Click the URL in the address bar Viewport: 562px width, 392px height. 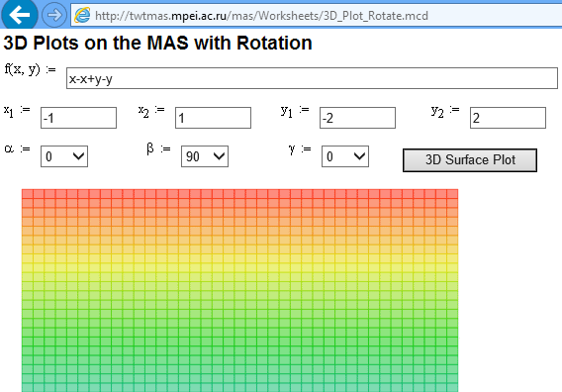(x=261, y=16)
